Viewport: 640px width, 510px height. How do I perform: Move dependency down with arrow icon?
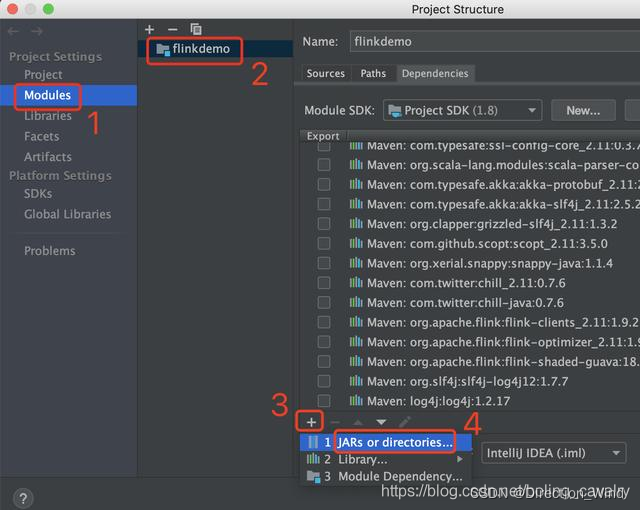[381, 422]
